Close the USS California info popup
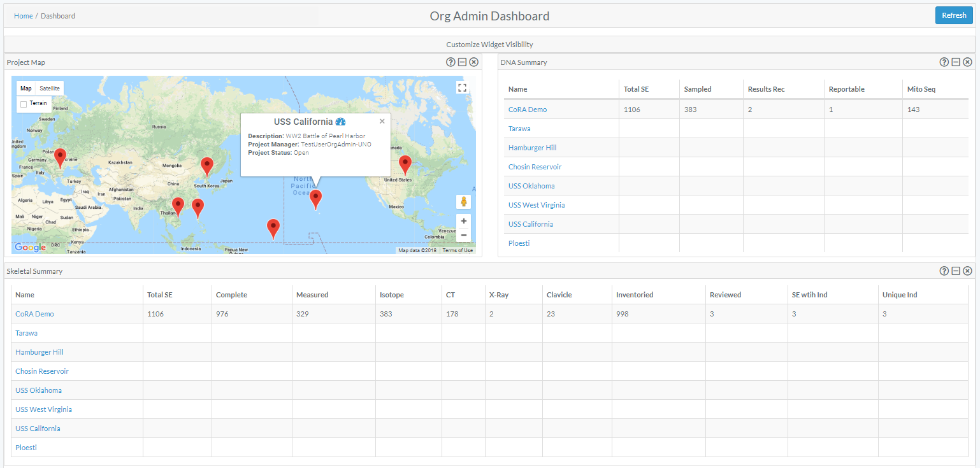The width and height of the screenshot is (980, 468). [382, 121]
